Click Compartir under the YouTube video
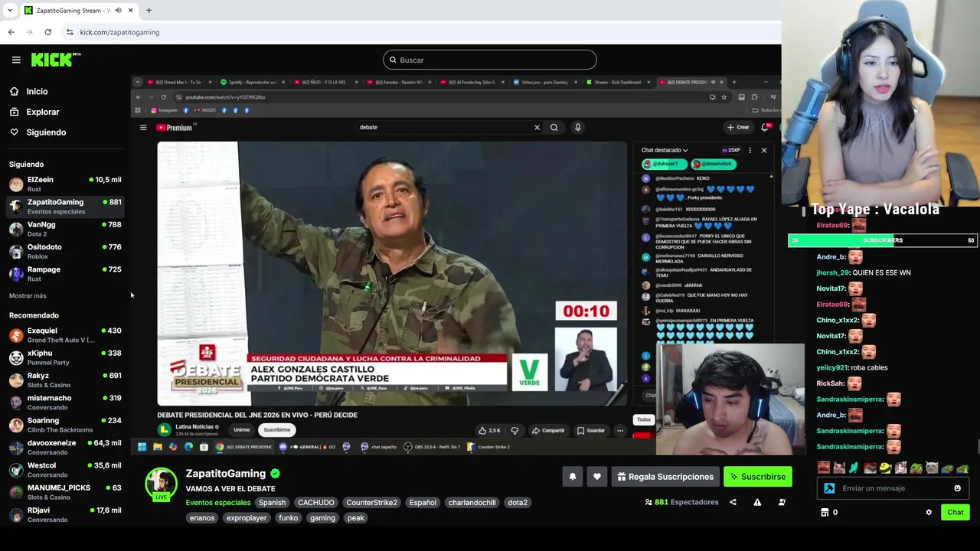Screen dimensions: 980x551 tap(548, 430)
